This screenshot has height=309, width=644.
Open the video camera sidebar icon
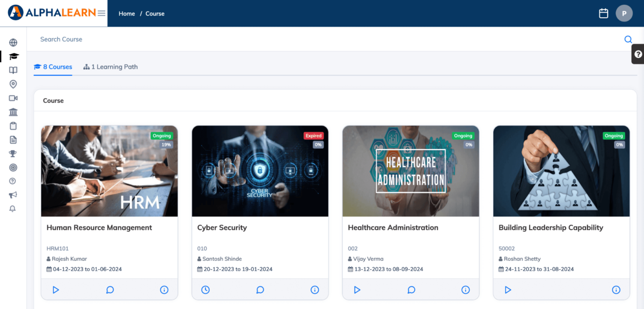13,98
